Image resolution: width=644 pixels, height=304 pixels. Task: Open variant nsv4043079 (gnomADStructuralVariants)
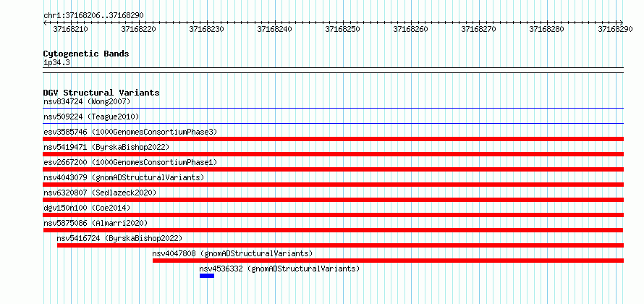124,177
